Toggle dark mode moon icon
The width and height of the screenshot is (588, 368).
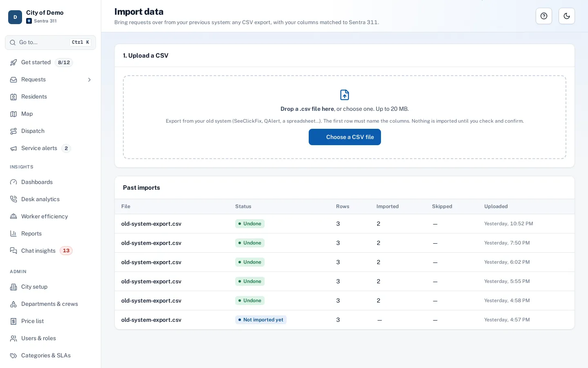(x=567, y=16)
